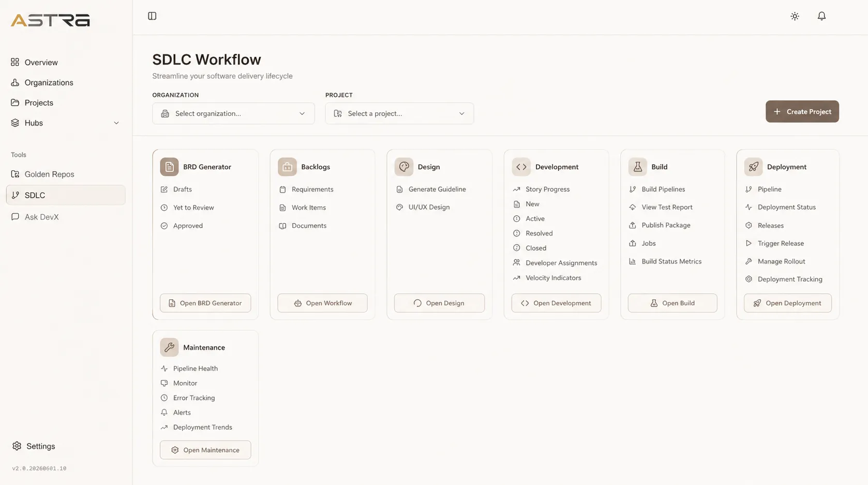Click the Development code brackets icon

pyautogui.click(x=521, y=167)
